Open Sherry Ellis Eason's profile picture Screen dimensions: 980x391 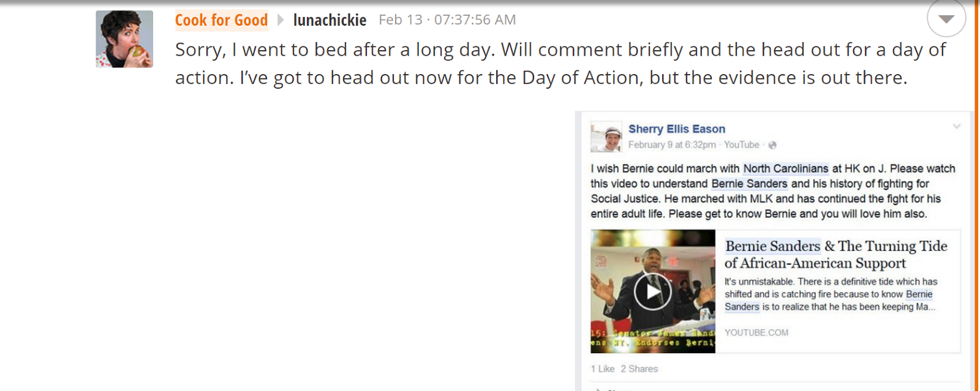click(606, 136)
